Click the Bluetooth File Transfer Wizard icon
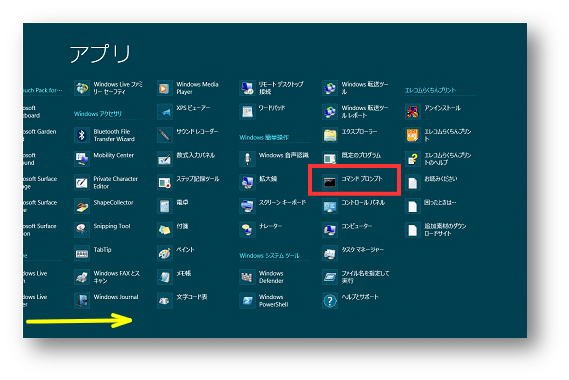 (x=82, y=135)
